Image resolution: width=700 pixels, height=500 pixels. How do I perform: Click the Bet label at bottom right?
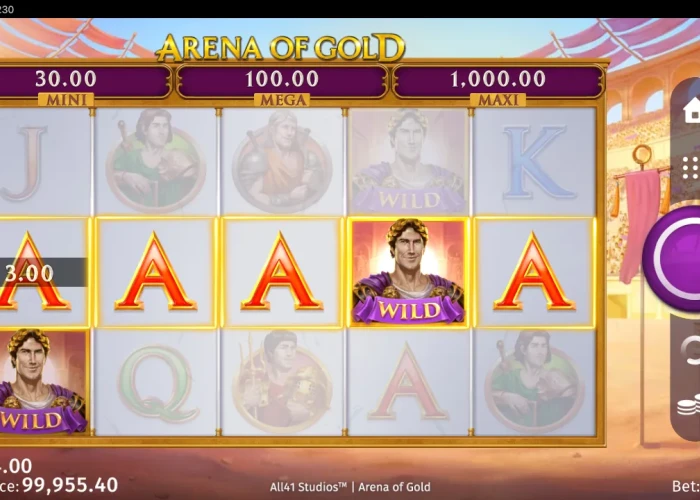[686, 487]
